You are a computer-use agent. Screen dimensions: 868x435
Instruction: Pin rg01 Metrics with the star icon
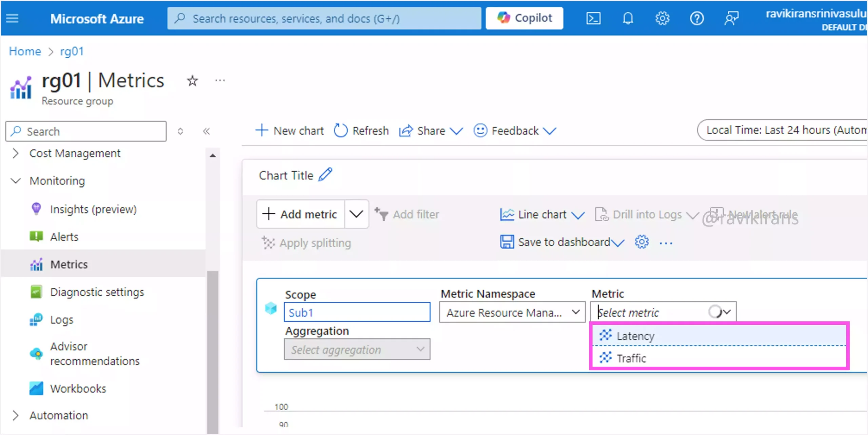pos(192,81)
